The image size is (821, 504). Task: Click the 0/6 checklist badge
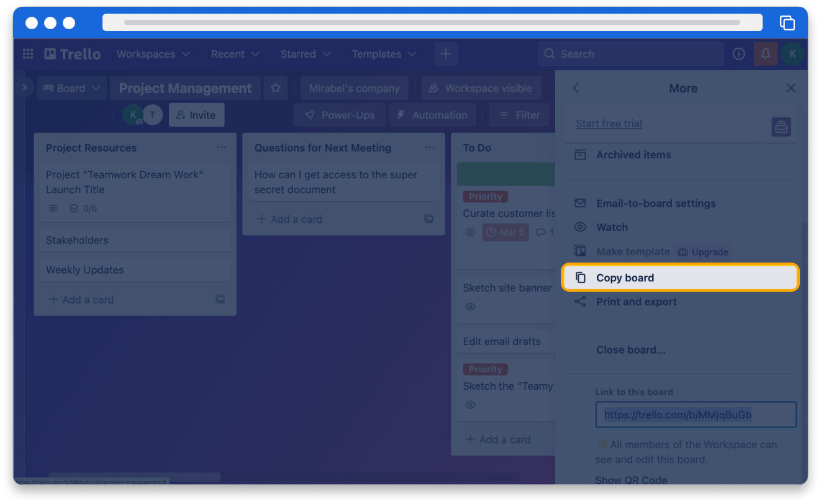coord(84,209)
